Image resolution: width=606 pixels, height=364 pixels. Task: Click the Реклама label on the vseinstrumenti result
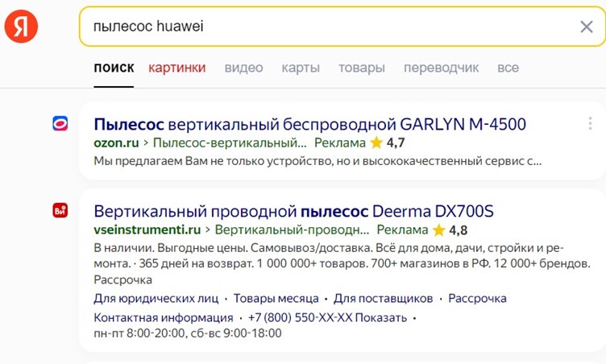coord(402,230)
